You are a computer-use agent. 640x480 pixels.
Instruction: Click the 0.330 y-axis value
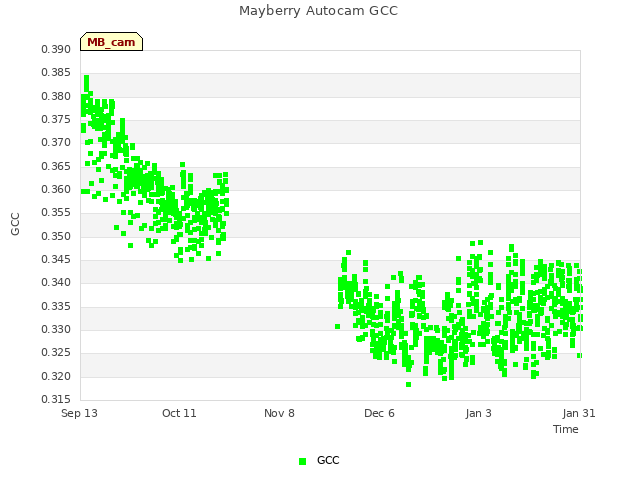(x=56, y=329)
